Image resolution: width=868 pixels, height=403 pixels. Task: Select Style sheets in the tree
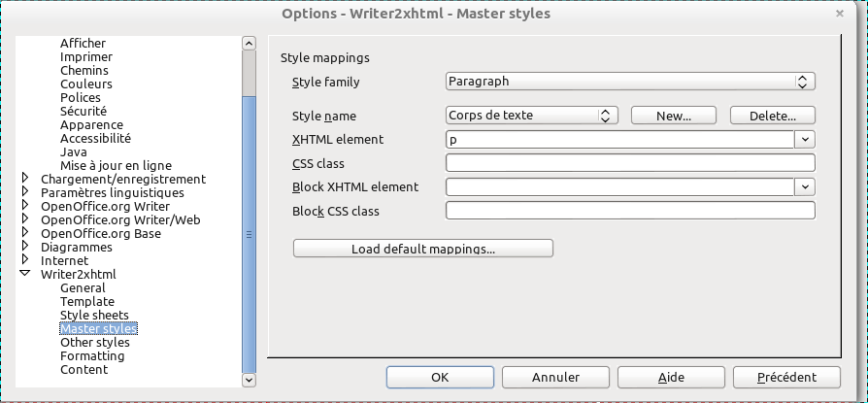(x=94, y=315)
